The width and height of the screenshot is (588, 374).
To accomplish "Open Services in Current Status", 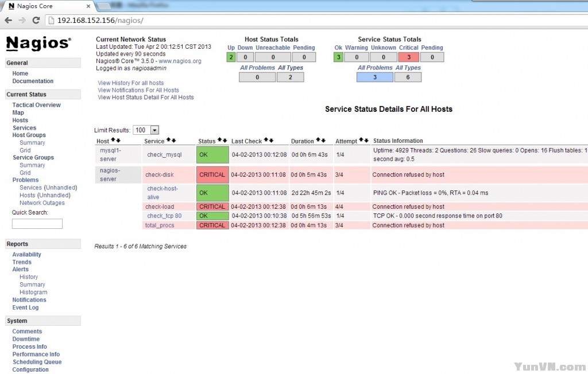I will [24, 128].
